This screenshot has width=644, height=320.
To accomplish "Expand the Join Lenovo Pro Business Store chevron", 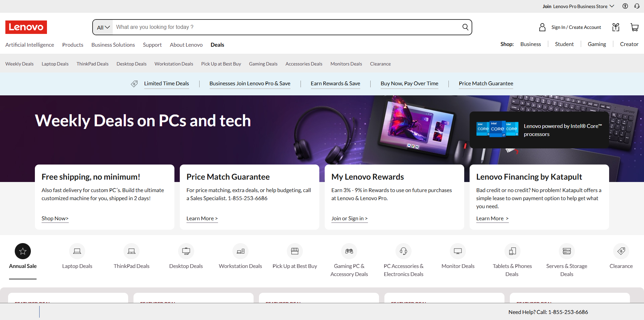I will [612, 6].
